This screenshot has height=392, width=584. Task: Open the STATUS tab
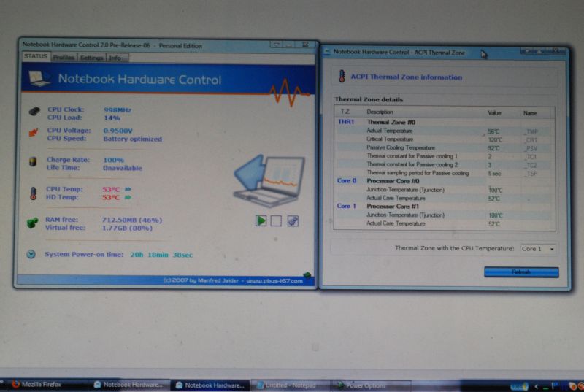[x=36, y=56]
